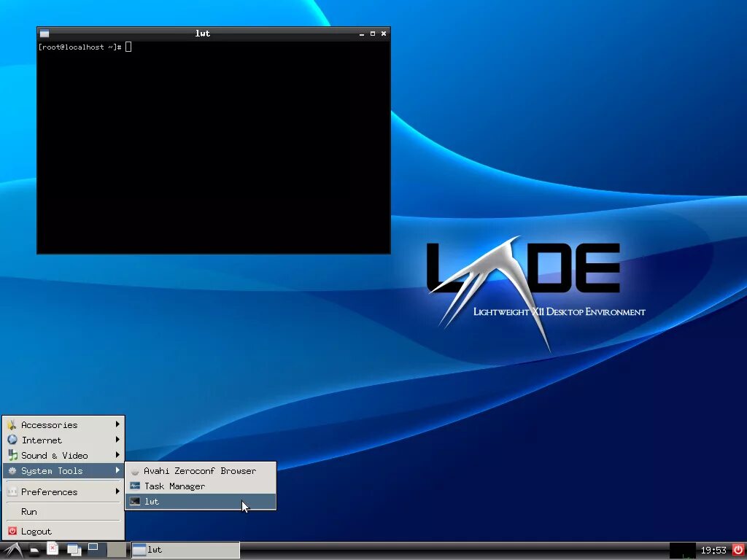Click inside the terminal at root prompt
This screenshot has height=560, width=747.
214,147
